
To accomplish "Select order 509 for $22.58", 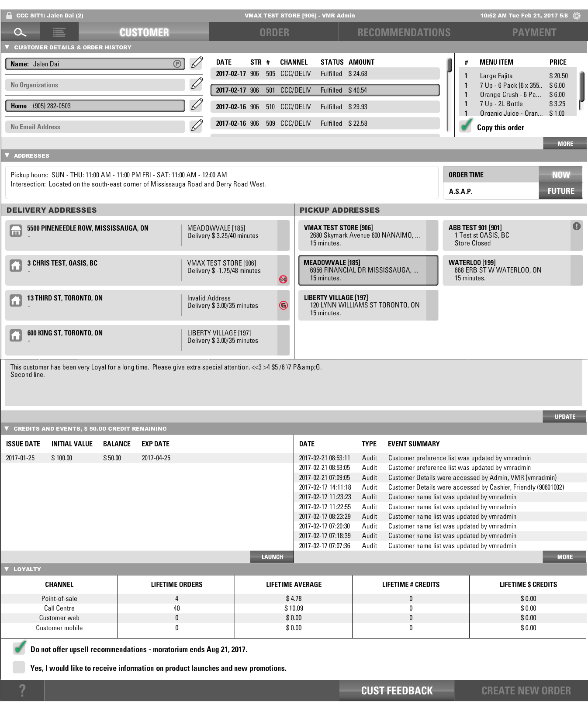I will point(325,124).
